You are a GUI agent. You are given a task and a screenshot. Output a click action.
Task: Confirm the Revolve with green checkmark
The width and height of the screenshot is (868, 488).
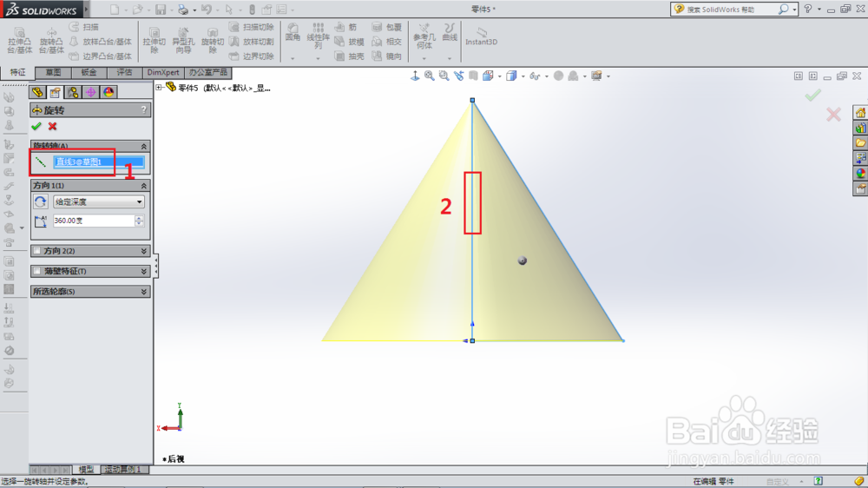(36, 126)
